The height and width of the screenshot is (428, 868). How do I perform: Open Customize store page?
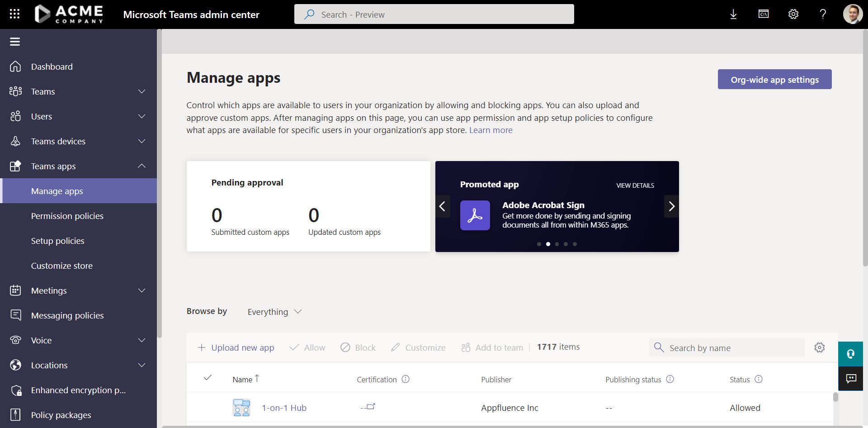(x=62, y=266)
